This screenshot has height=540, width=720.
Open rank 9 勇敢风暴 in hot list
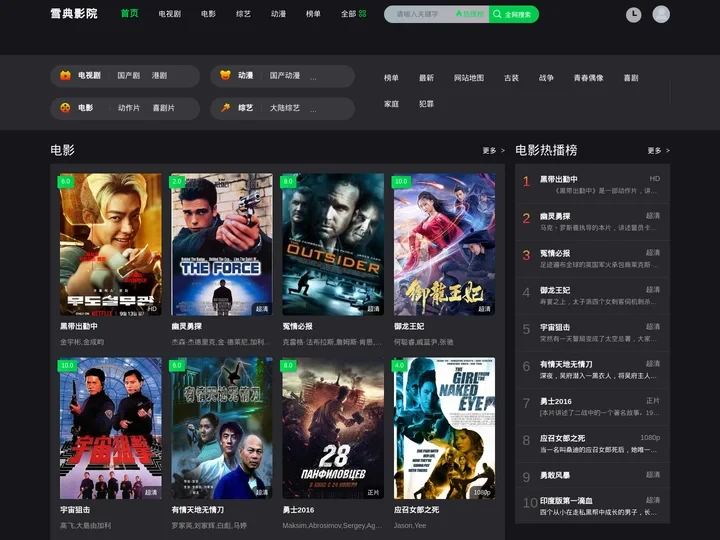click(592, 476)
